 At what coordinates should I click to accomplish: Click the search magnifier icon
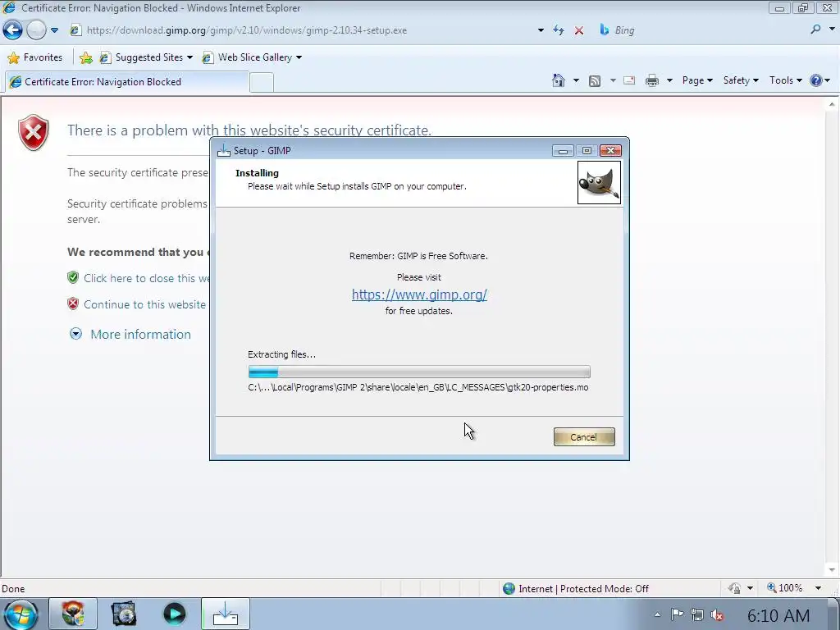(815, 30)
